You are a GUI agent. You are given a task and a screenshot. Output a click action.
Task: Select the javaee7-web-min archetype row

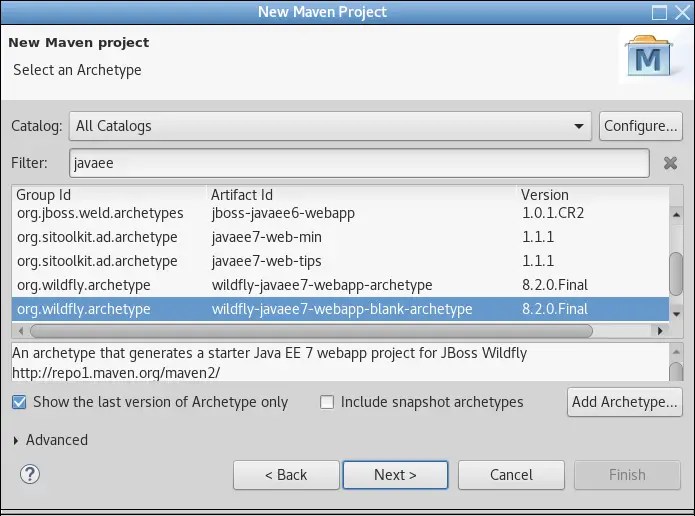[340, 237]
